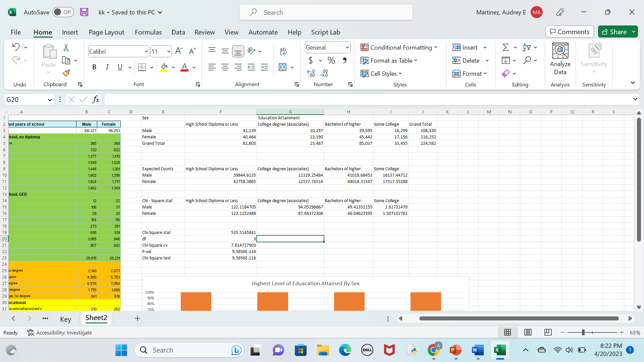Click the Format Painter brush icon
This screenshot has height=362, width=644.
[x=66, y=73]
